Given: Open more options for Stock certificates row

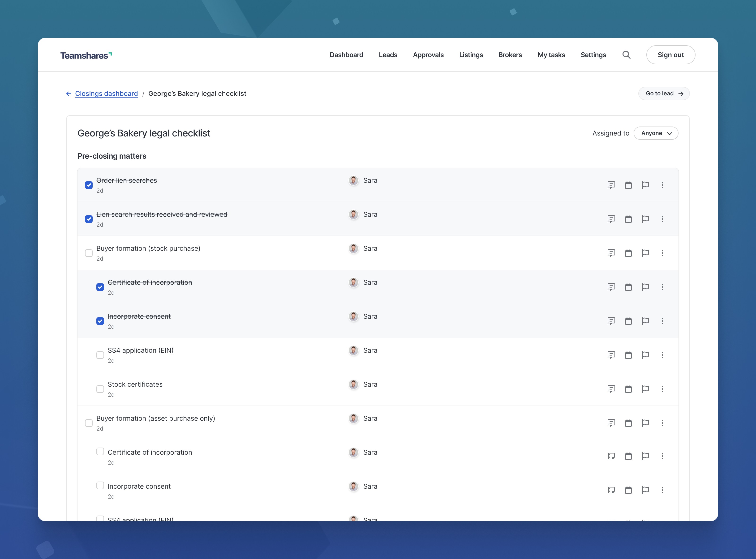Looking at the screenshot, I should [x=662, y=389].
